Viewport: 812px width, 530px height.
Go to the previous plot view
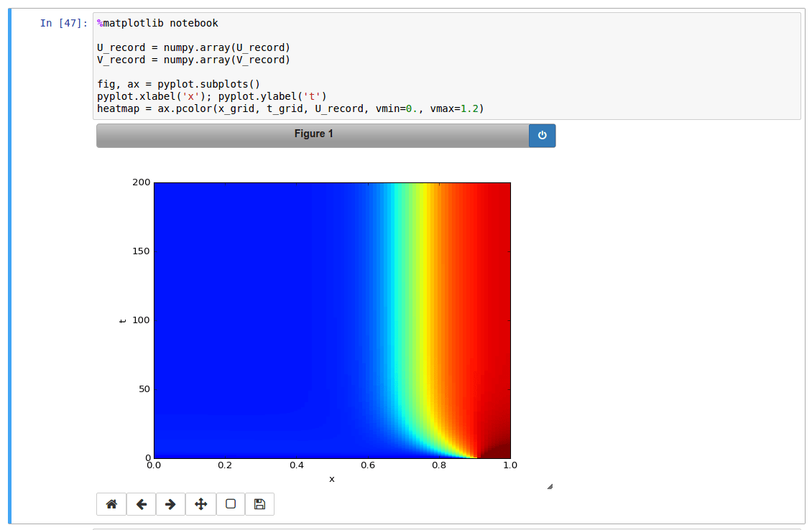point(141,503)
